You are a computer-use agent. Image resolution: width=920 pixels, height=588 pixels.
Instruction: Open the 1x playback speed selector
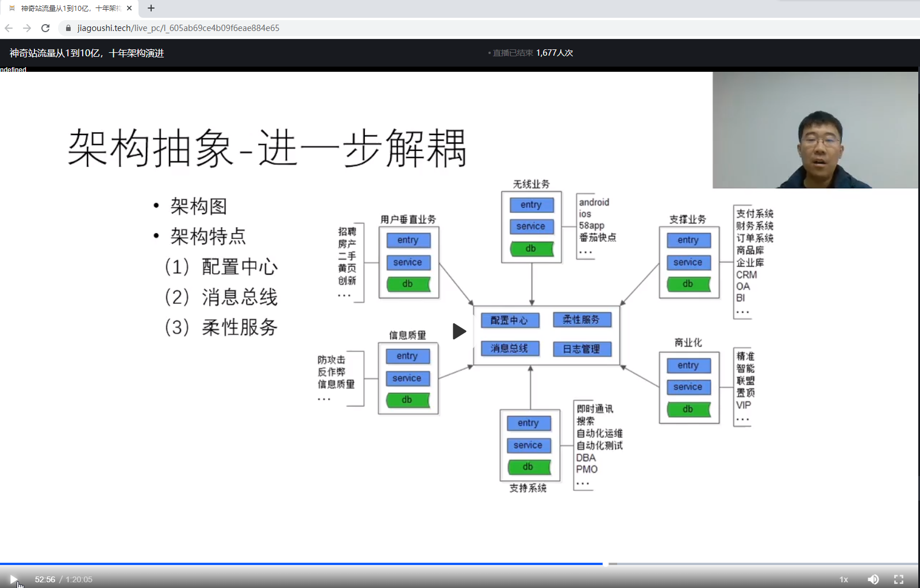click(x=844, y=579)
